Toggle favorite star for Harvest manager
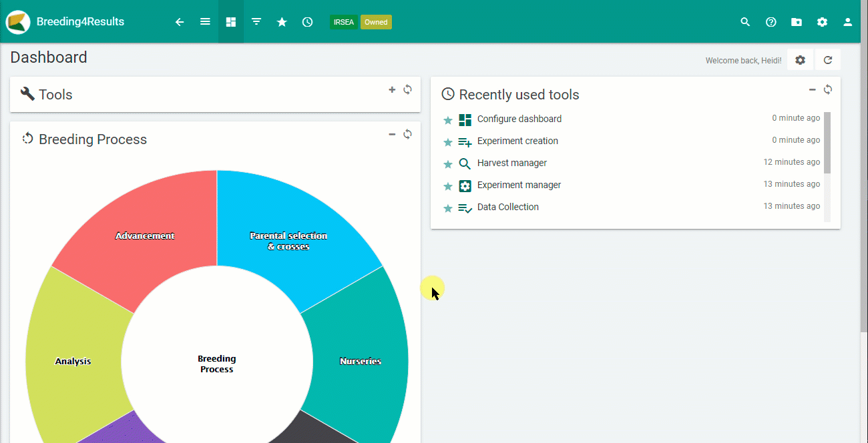Viewport: 868px width, 443px height. coord(448,165)
